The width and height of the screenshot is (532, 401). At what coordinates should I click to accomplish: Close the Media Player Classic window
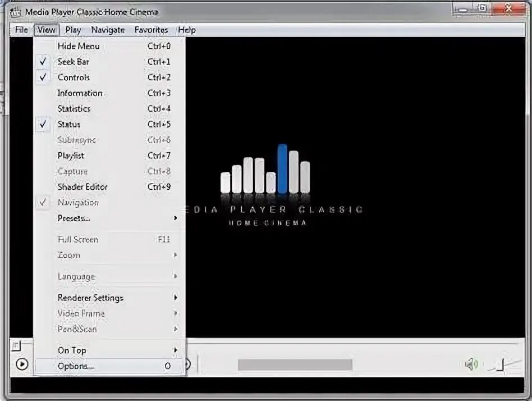point(508,8)
